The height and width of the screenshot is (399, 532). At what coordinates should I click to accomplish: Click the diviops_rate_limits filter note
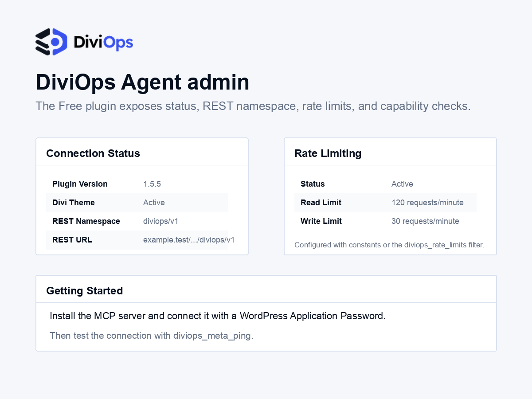click(389, 245)
